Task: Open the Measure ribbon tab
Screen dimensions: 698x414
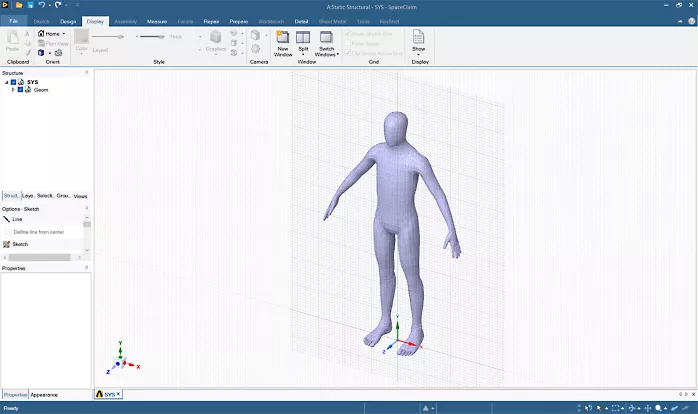Action: tap(157, 20)
